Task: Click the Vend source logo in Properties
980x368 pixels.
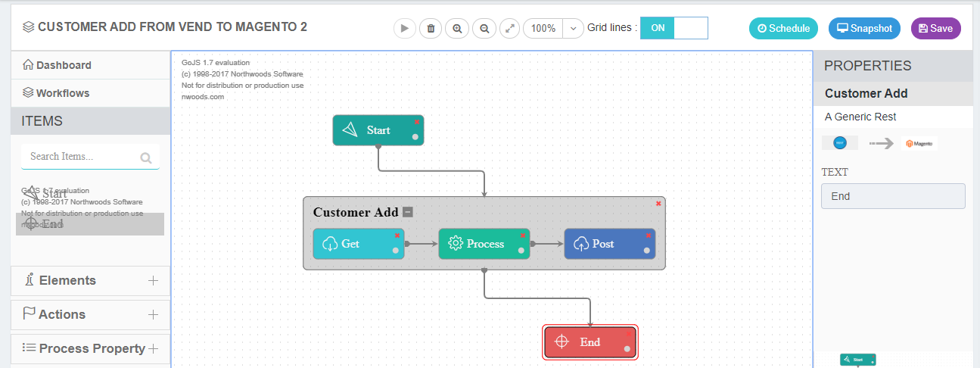Action: coord(840,143)
